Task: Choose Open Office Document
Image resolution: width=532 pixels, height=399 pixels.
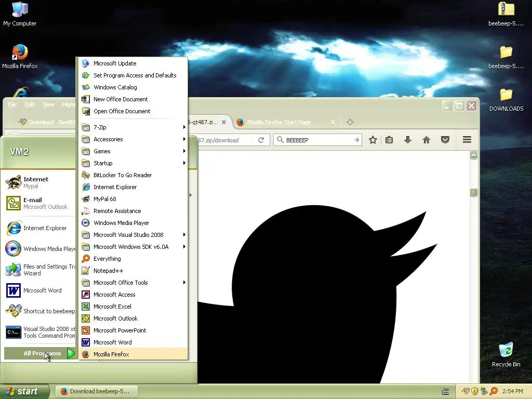Action: [133, 111]
